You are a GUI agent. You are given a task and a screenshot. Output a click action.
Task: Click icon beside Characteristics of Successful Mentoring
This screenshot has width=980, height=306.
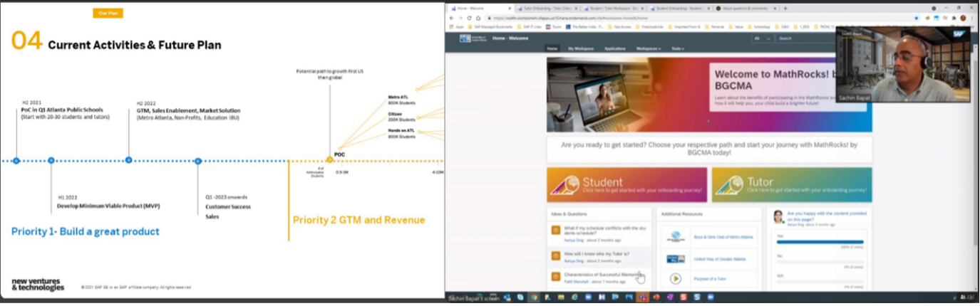click(556, 276)
